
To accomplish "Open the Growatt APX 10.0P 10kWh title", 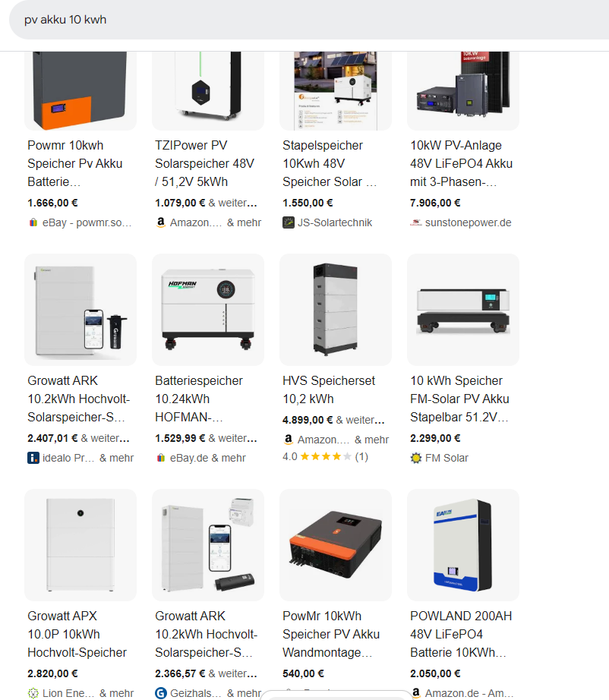I will click(x=77, y=634).
